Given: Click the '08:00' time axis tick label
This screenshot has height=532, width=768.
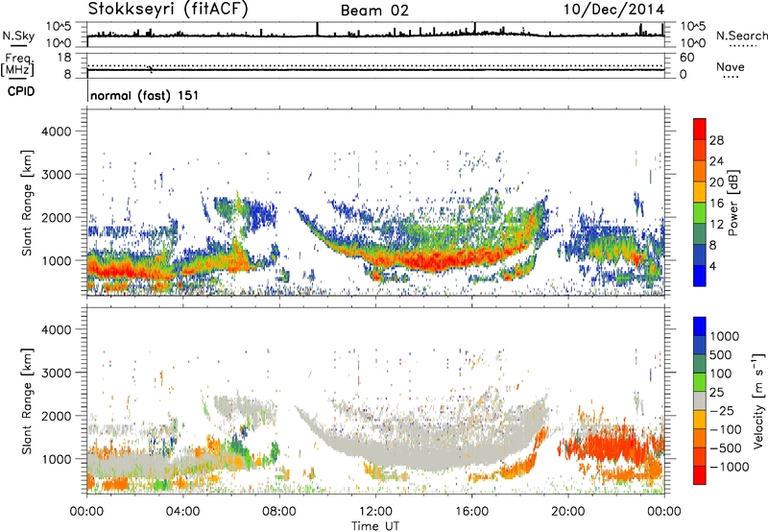Looking at the screenshot, I should (279, 512).
